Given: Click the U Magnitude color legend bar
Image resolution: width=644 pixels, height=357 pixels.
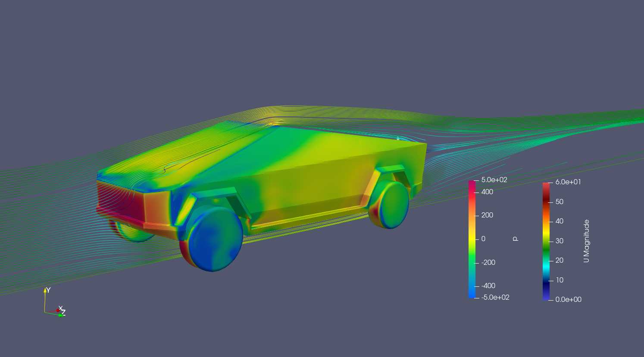Looking at the screenshot, I should pos(546,241).
